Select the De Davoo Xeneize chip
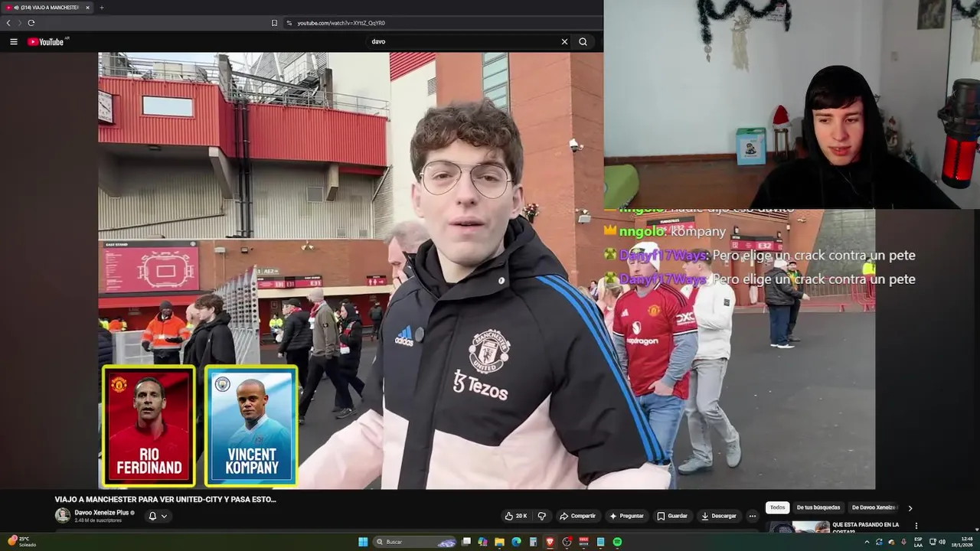 point(874,507)
